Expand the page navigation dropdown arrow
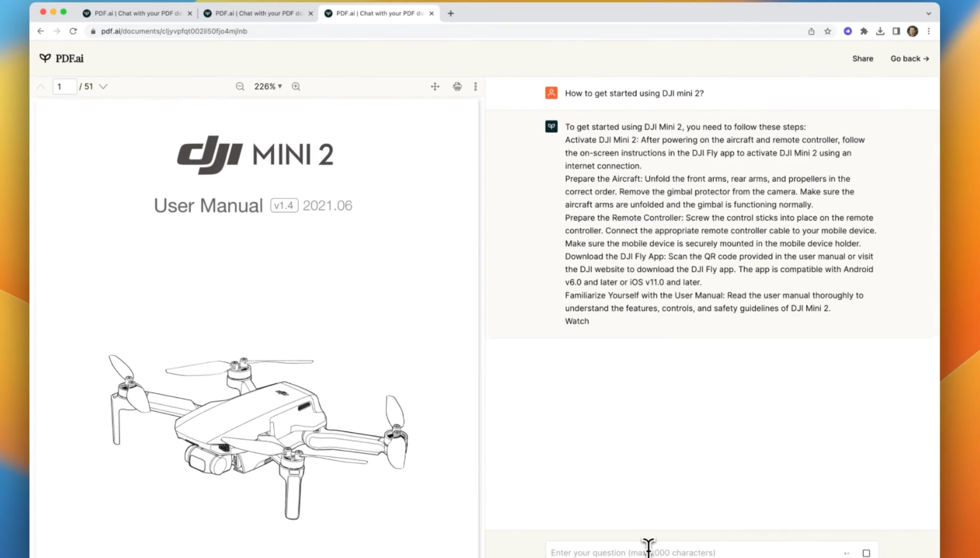Viewport: 980px width, 558px height. coord(103,86)
